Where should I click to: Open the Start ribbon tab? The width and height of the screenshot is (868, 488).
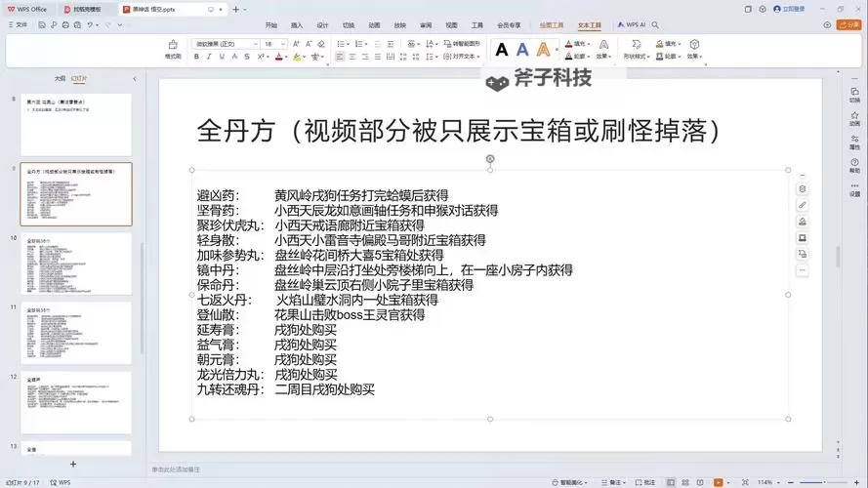pos(270,25)
